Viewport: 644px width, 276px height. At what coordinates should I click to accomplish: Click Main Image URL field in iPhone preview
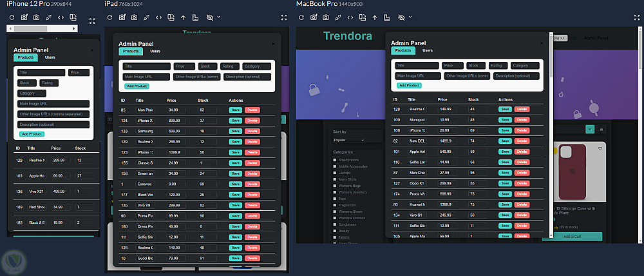click(53, 104)
